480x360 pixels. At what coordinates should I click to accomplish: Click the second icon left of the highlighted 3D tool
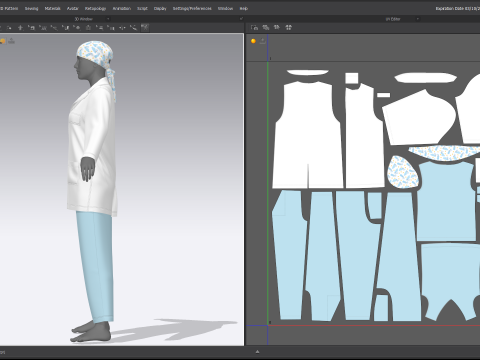coord(122,28)
